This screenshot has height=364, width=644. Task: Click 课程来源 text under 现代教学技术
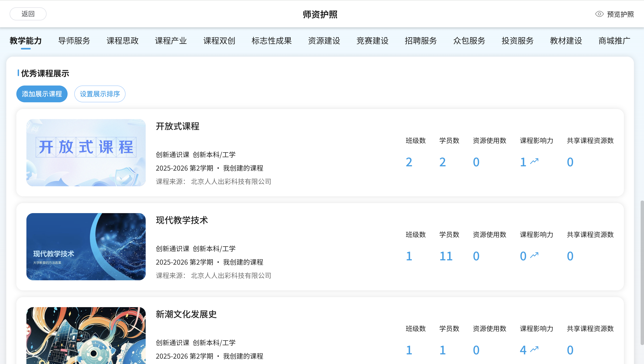coord(214,276)
